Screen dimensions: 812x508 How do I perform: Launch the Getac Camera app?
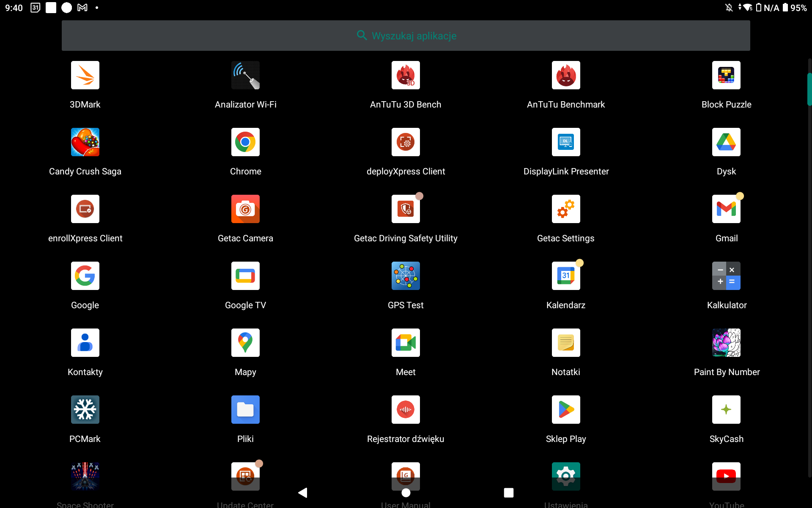(x=245, y=209)
